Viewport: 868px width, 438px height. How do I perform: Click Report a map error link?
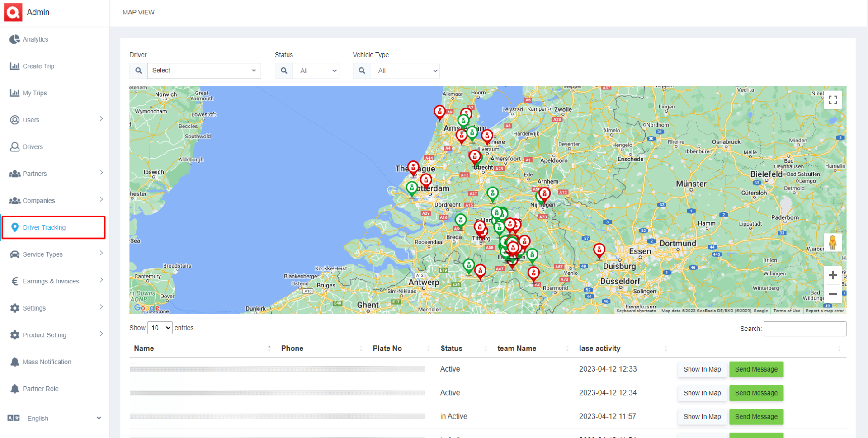(825, 311)
